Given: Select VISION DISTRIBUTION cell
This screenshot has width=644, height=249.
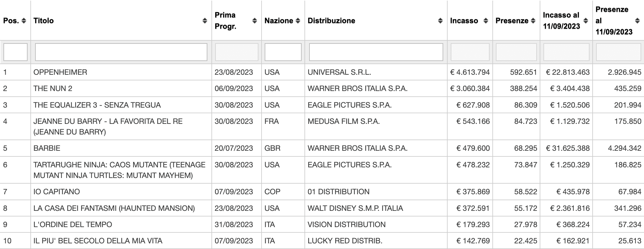Looking at the screenshot, I should 346,225.
